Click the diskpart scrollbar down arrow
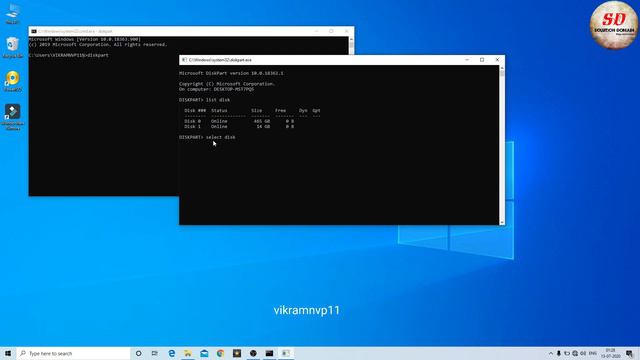The width and height of the screenshot is (640, 360). pyautogui.click(x=502, y=222)
